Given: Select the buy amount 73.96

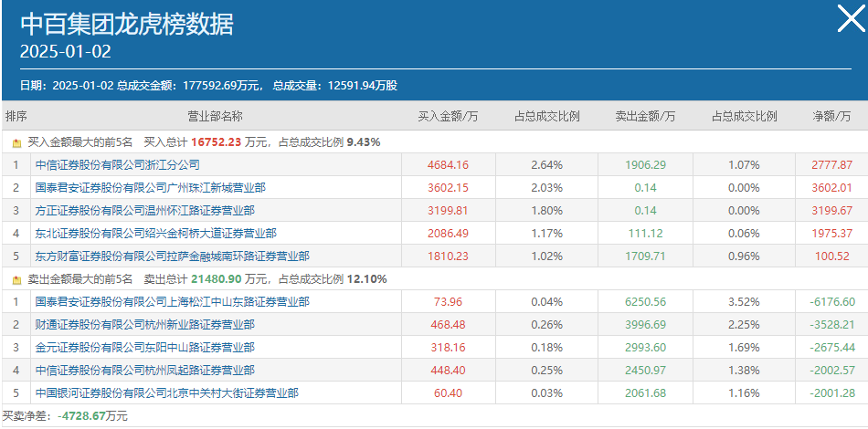Looking at the screenshot, I should click(x=448, y=302).
